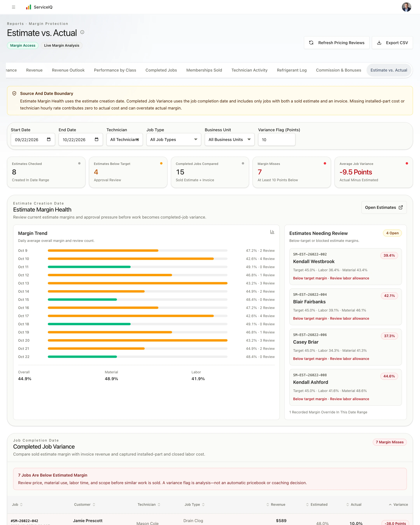Open the Commission & Bonuses tab
The width and height of the screenshot is (420, 525).
339,70
